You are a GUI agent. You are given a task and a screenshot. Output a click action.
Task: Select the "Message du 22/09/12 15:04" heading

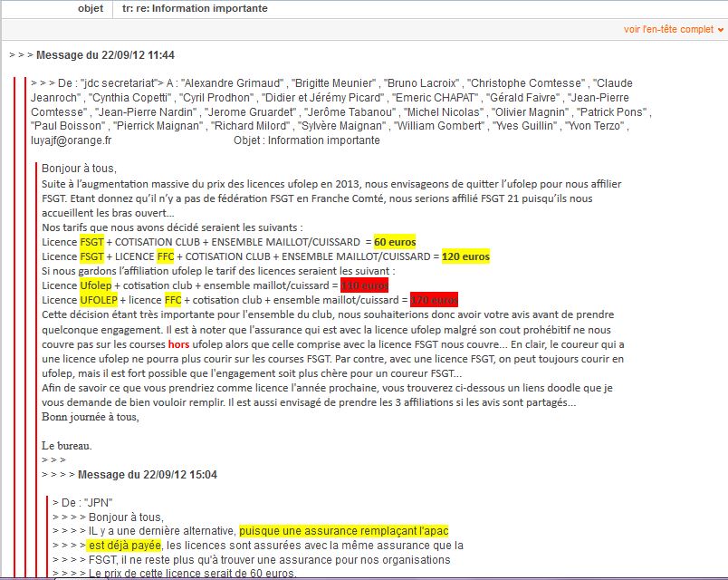[147, 474]
